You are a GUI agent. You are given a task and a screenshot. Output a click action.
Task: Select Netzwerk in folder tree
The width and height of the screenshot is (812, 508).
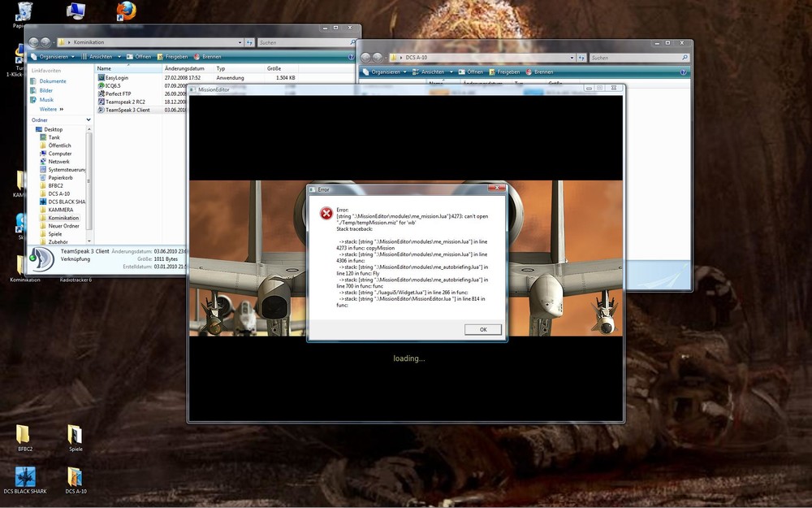[55, 162]
